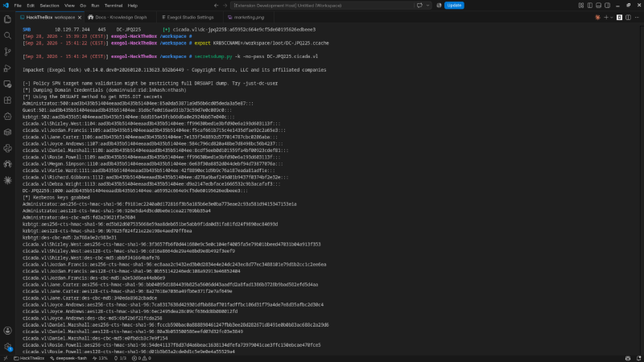Image resolution: width=644 pixels, height=362 pixels.
Task: Click the DC-JPQ225$:1000 hash line
Action: click(135, 191)
